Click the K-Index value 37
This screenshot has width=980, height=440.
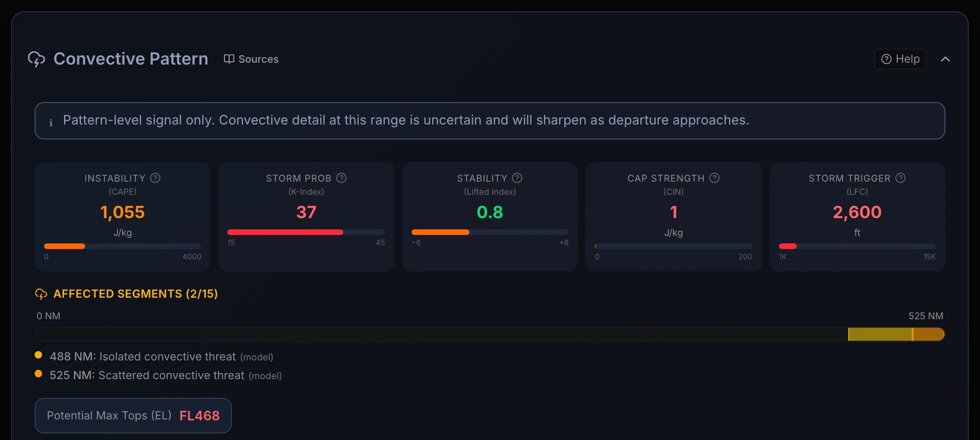pyautogui.click(x=306, y=212)
